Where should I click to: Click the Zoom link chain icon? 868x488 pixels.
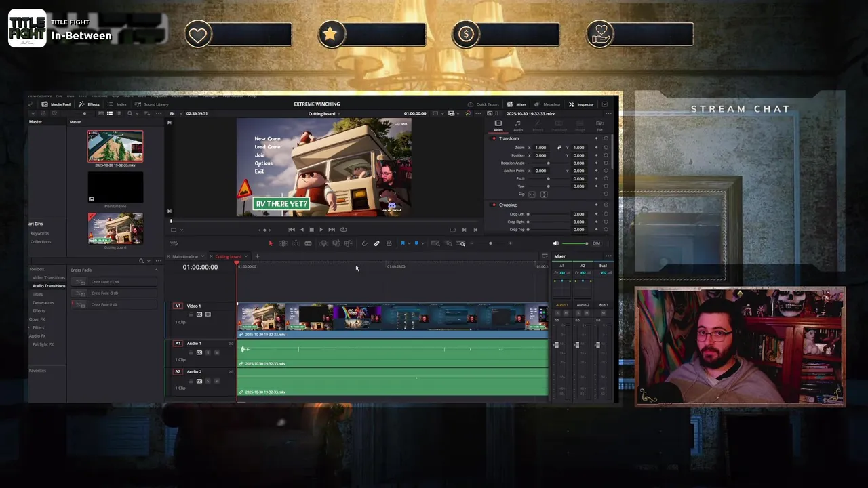pyautogui.click(x=559, y=147)
